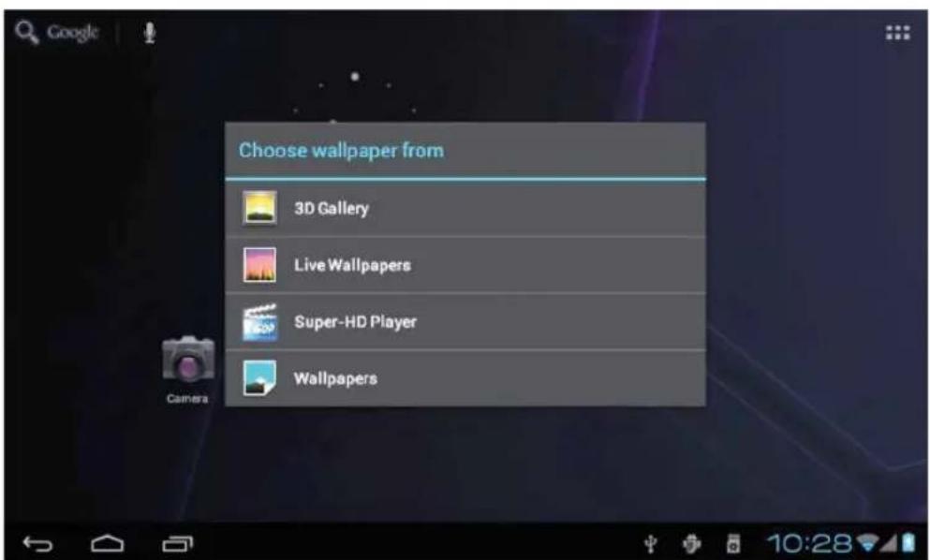The image size is (930, 560).
Task: Tap the cellular signal strength icon
Action: point(889,542)
